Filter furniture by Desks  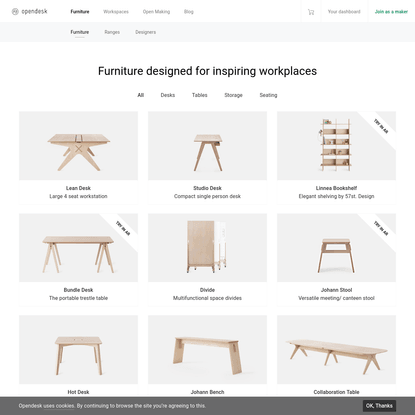(168, 95)
